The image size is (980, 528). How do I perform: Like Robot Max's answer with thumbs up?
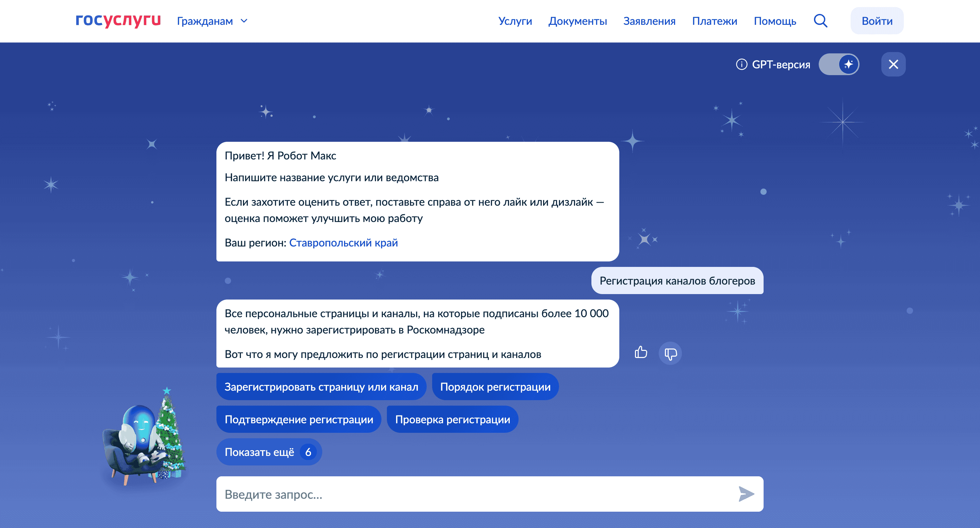coord(641,353)
